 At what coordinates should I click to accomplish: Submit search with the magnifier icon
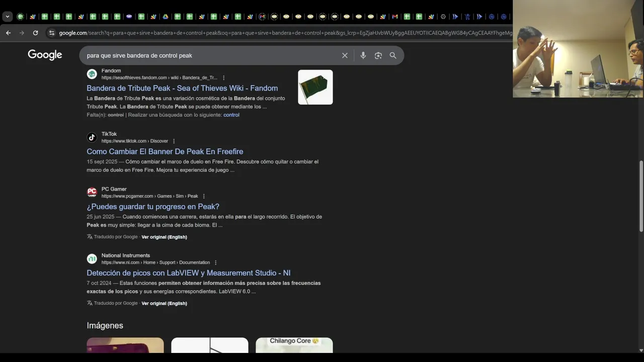pyautogui.click(x=393, y=55)
